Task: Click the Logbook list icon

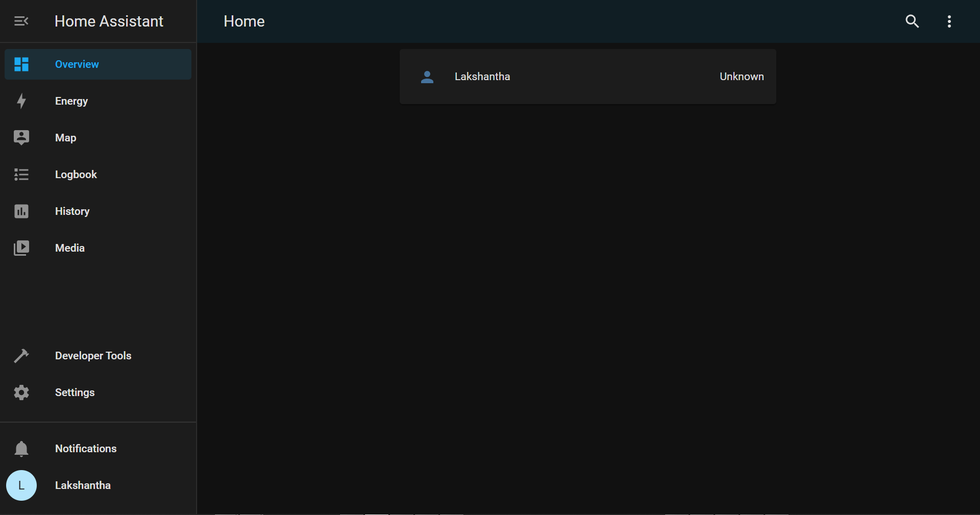Action: tap(21, 175)
